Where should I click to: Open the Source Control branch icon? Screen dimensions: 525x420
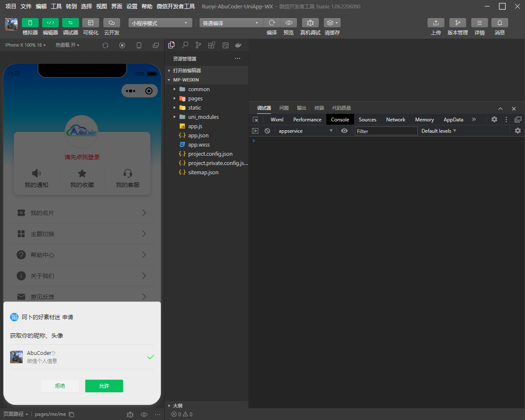pos(198,45)
